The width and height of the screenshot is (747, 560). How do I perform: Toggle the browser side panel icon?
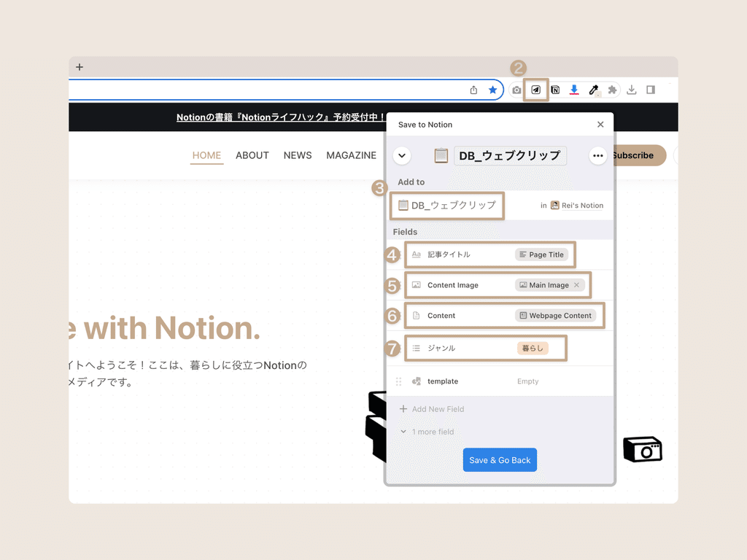[x=651, y=90]
